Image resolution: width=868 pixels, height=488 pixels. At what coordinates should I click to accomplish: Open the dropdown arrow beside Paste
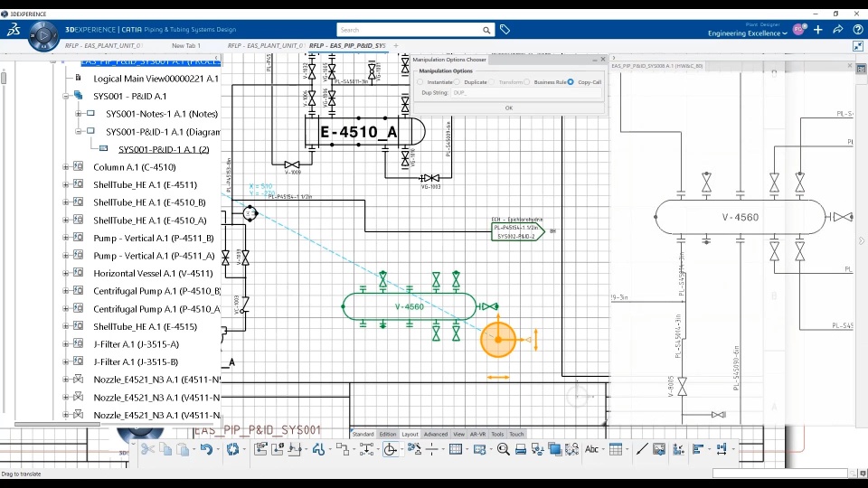(193, 449)
